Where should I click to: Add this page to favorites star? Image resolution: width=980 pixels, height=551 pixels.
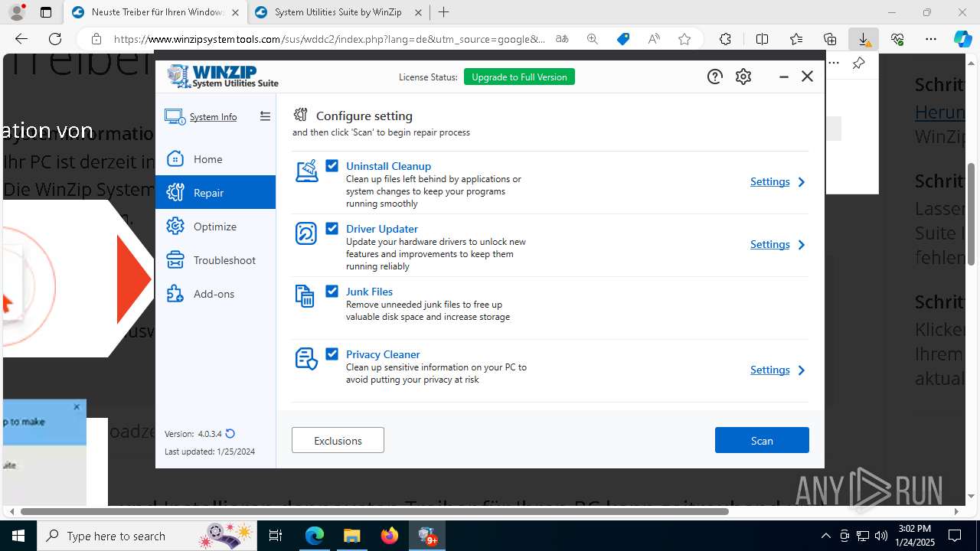[x=684, y=39]
